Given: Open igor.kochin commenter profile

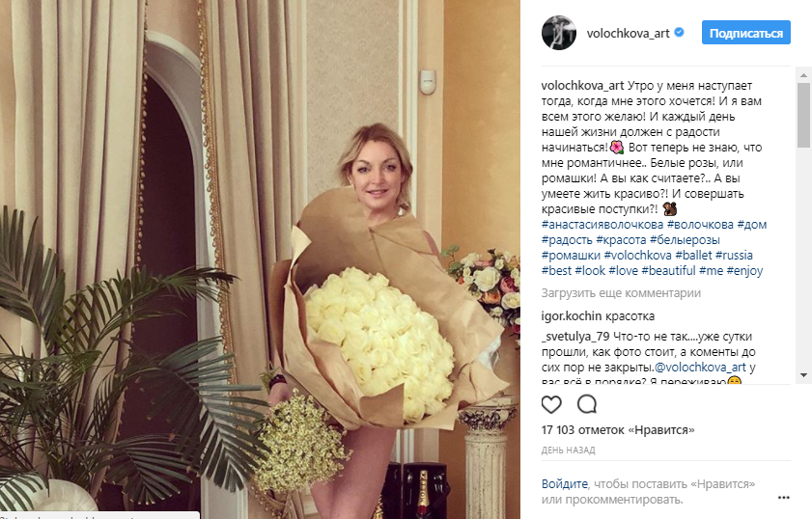Looking at the screenshot, I should pyautogui.click(x=572, y=316).
